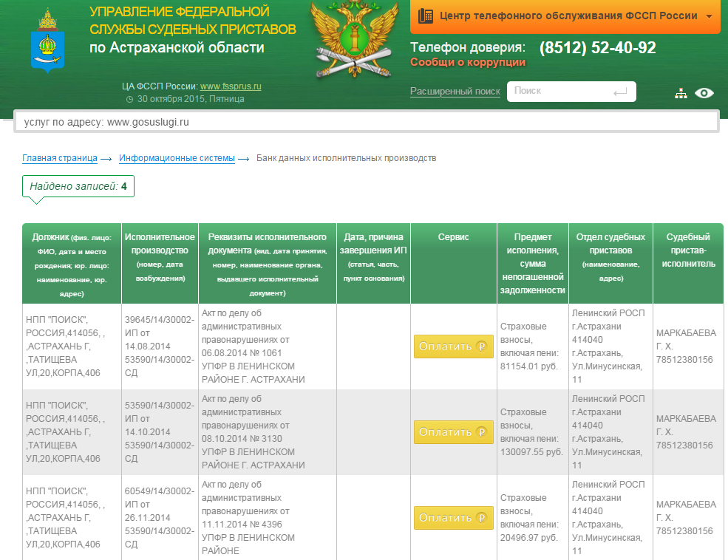Open the site map icon

tap(681, 93)
